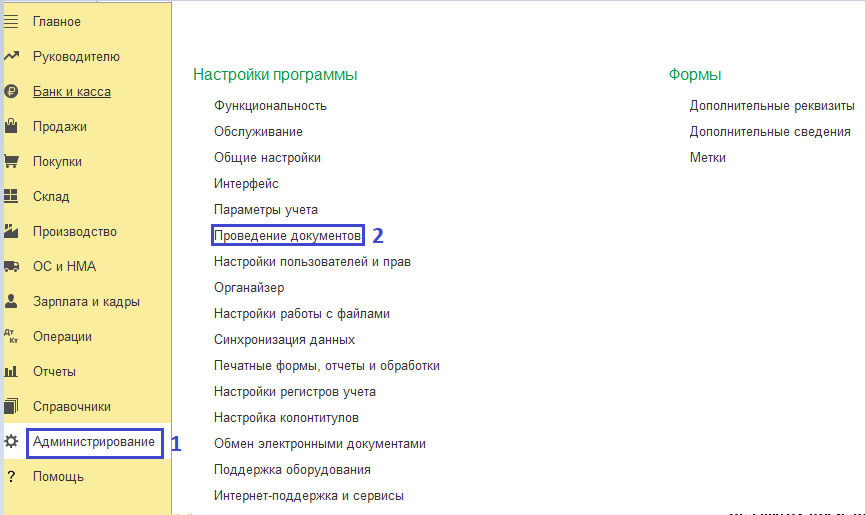
Task: Click the truck icon for ОС и НМА
Action: point(12,267)
